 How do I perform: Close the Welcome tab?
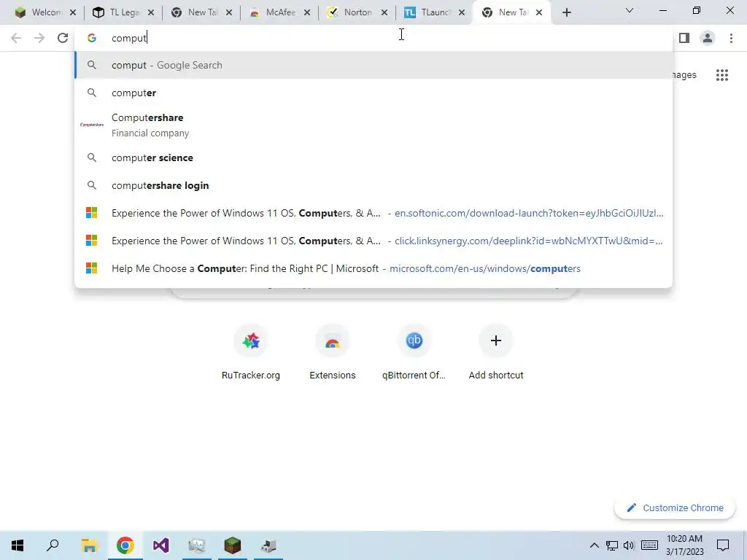pyautogui.click(x=73, y=12)
